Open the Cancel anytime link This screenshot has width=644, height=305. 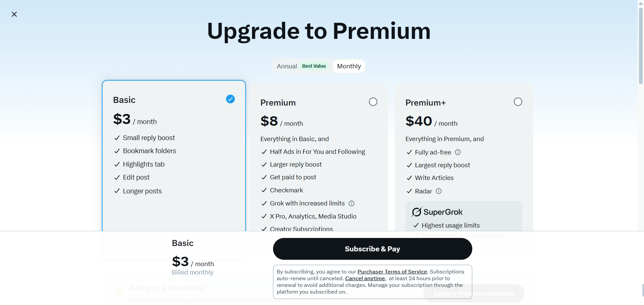[365, 279]
